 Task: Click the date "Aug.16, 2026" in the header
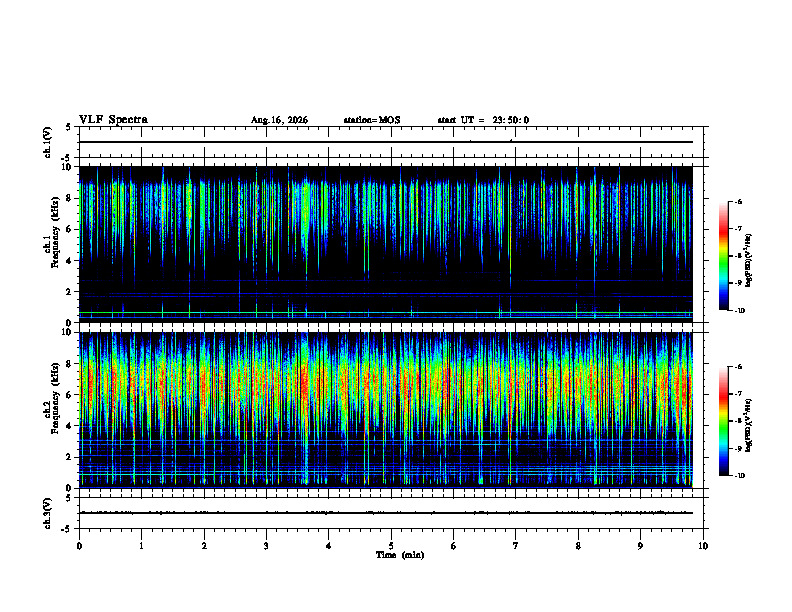pyautogui.click(x=279, y=120)
